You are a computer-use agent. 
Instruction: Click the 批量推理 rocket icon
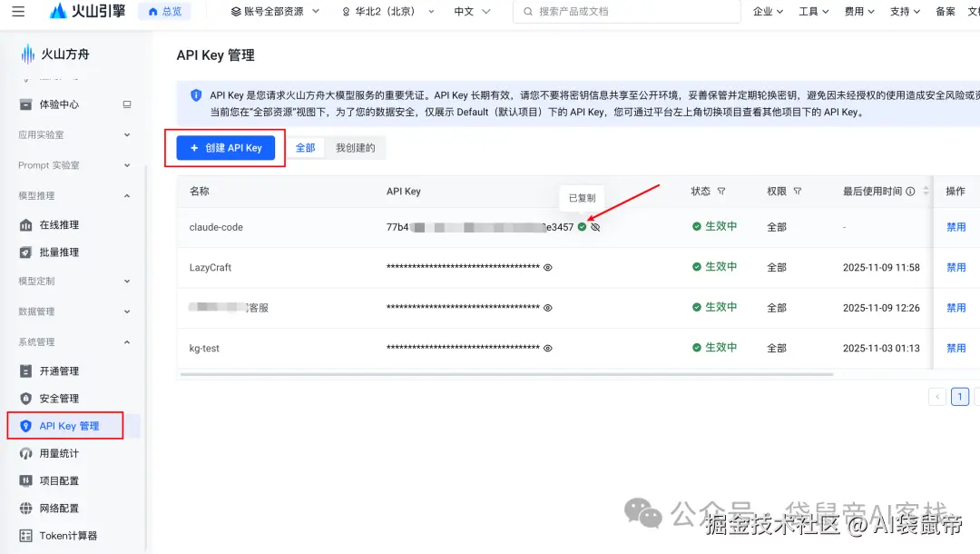pos(25,252)
